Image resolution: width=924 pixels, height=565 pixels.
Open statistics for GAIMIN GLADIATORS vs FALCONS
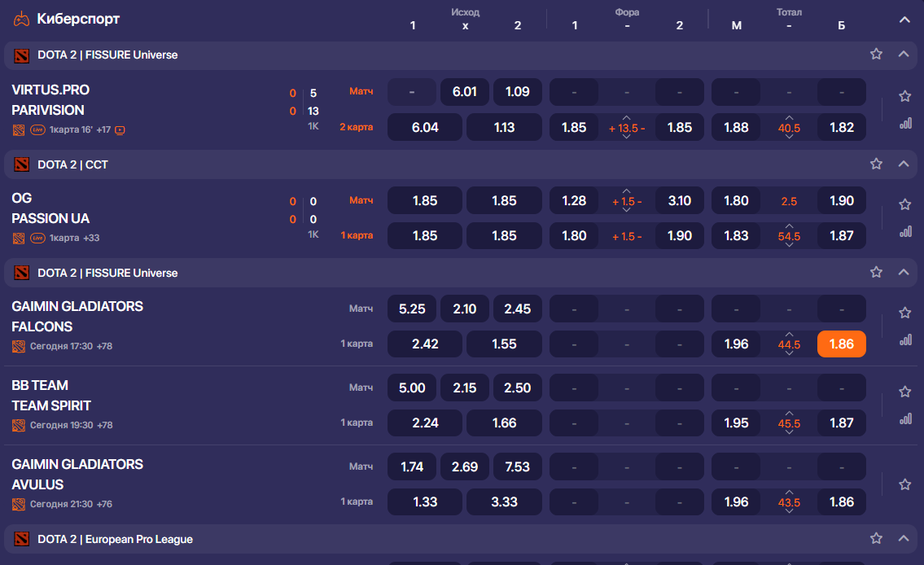[906, 340]
